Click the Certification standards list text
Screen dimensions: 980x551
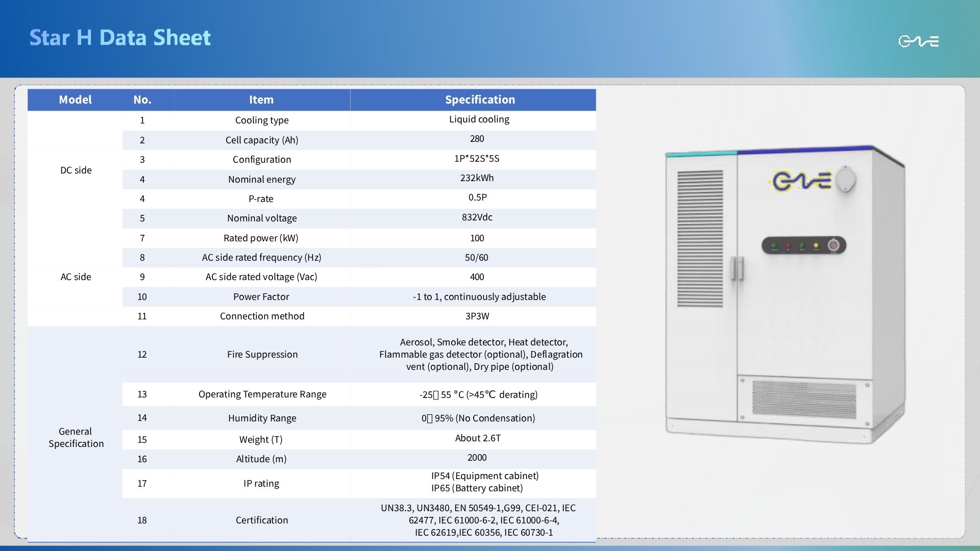click(478, 520)
